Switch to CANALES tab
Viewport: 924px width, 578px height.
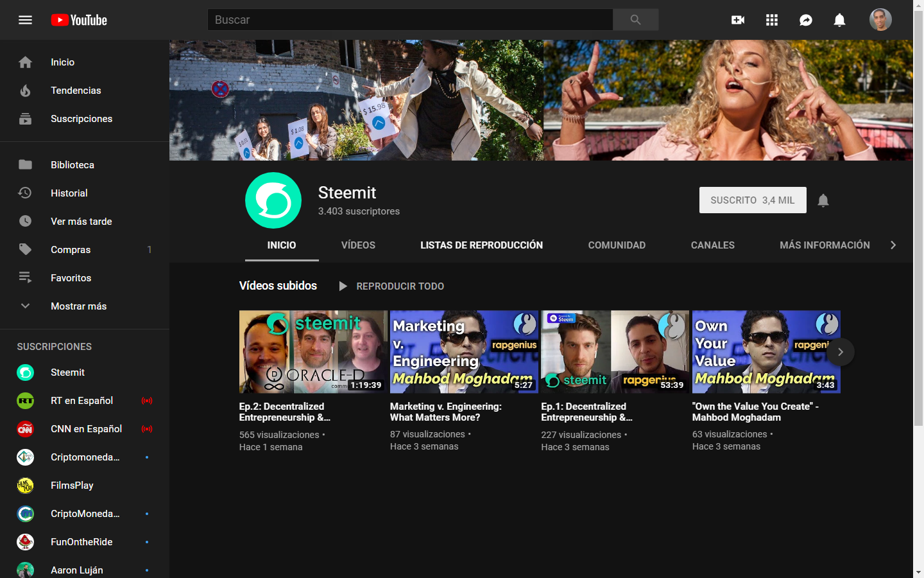(x=713, y=245)
